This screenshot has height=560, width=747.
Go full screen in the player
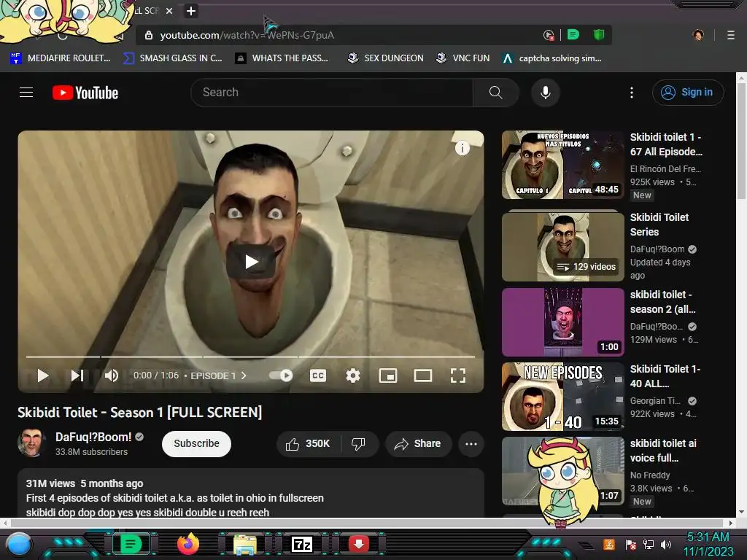point(458,376)
